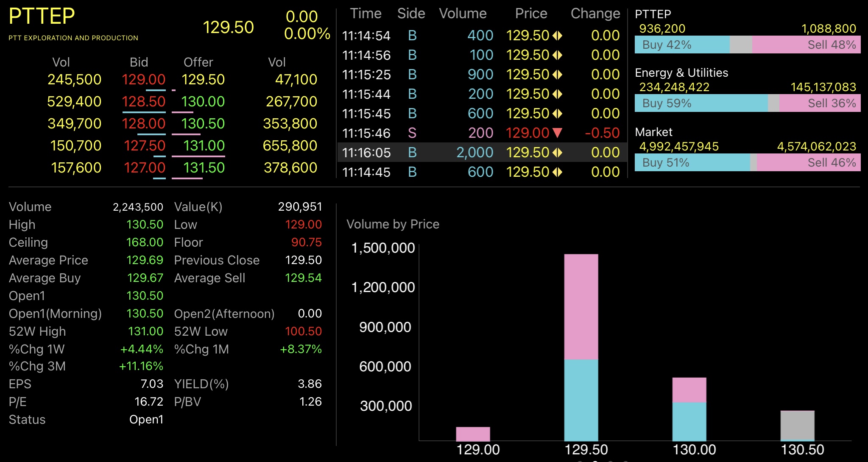The image size is (868, 462).
Task: Select best offer price 129.50
Action: 203,80
